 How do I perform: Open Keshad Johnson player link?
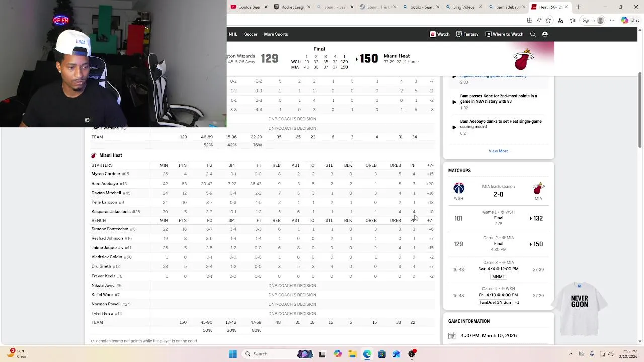(107, 238)
